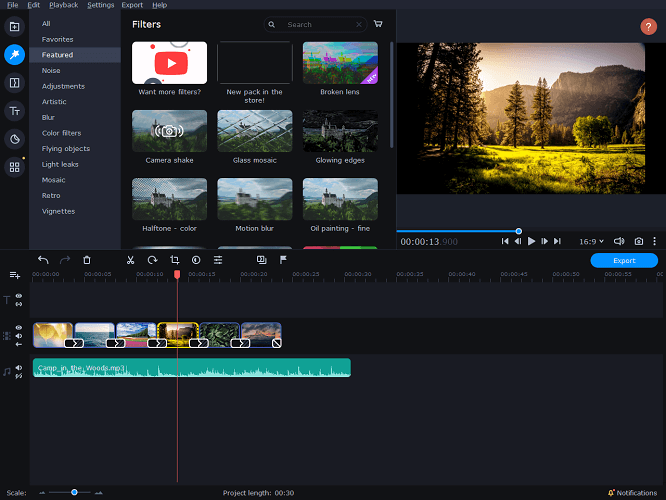Open the 16:9 aspect ratio dropdown
666x500 pixels.
591,241
